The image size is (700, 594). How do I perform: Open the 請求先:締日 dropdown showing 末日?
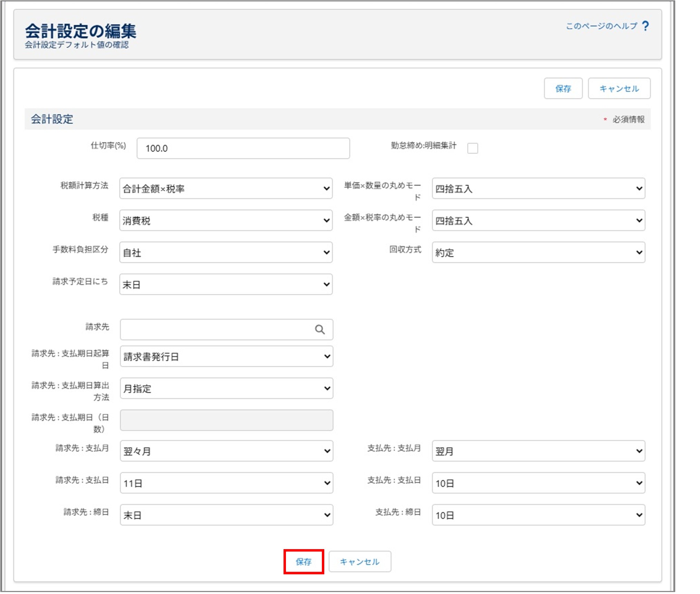click(226, 515)
